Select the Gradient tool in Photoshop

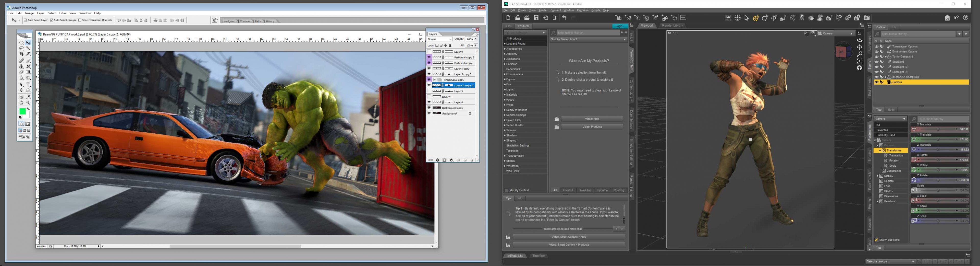[28, 72]
